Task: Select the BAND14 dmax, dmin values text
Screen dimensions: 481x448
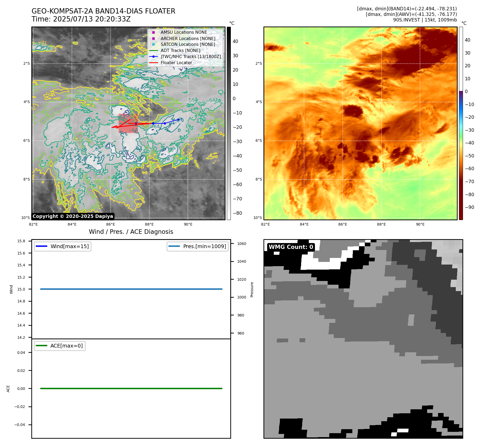Action: 407,9
